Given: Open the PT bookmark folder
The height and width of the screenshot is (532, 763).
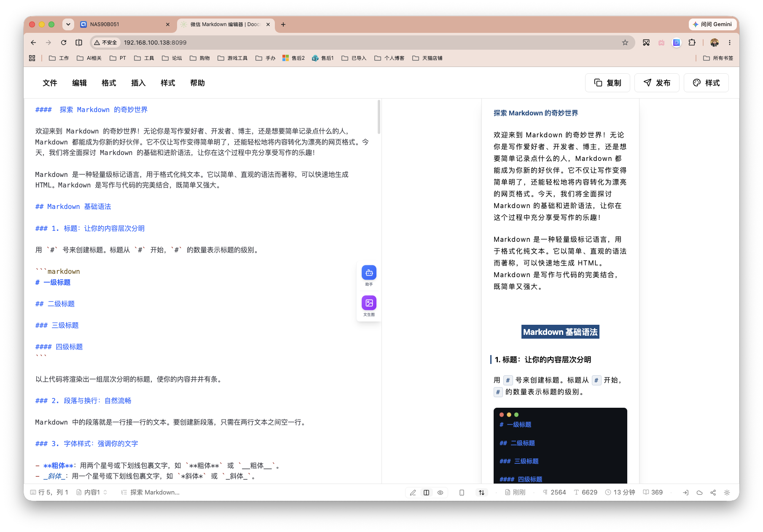Looking at the screenshot, I should point(118,58).
